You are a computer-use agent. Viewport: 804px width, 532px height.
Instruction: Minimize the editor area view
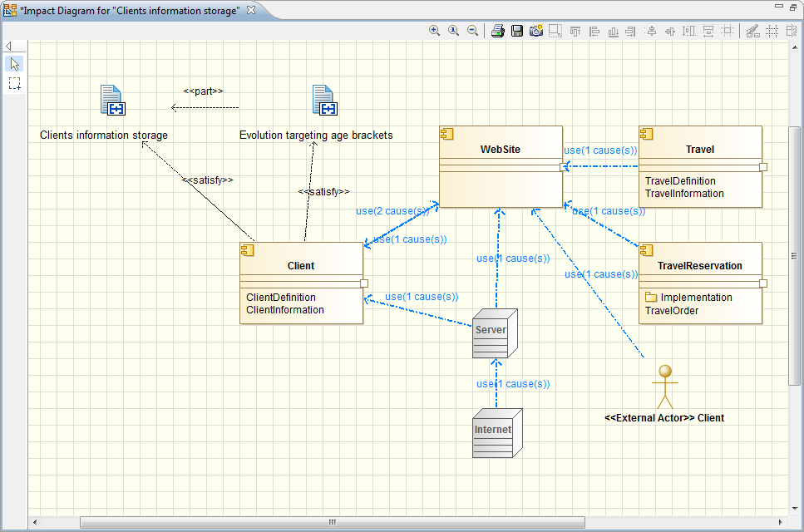pos(779,6)
